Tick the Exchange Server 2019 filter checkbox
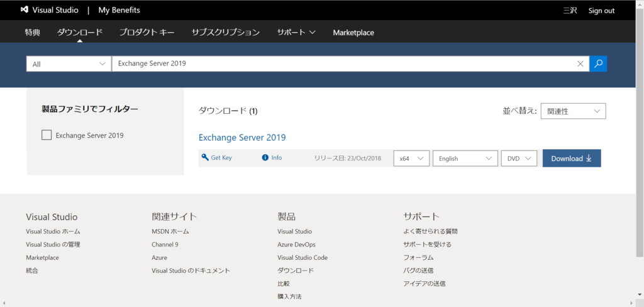Image resolution: width=644 pixels, height=307 pixels. click(47, 135)
